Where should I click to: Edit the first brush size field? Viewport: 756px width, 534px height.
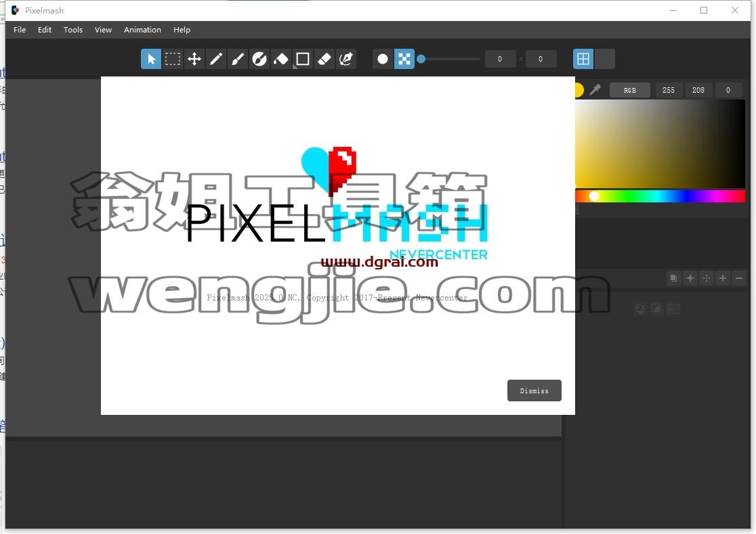pos(500,59)
